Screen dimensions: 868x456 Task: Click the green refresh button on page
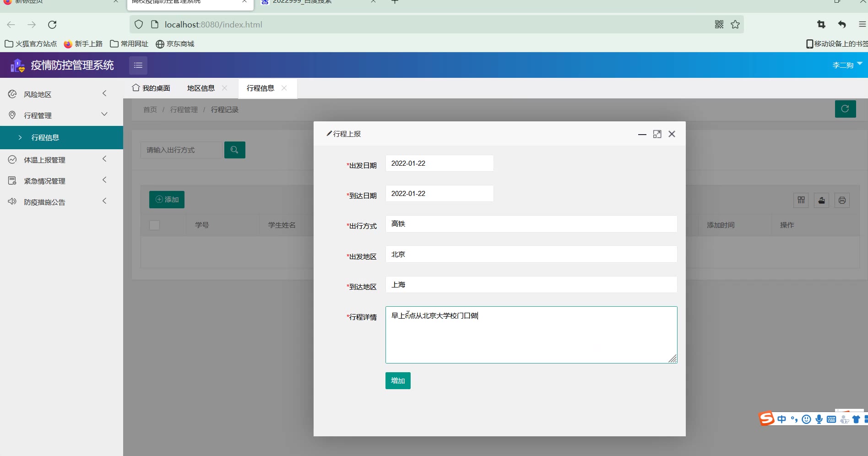845,109
